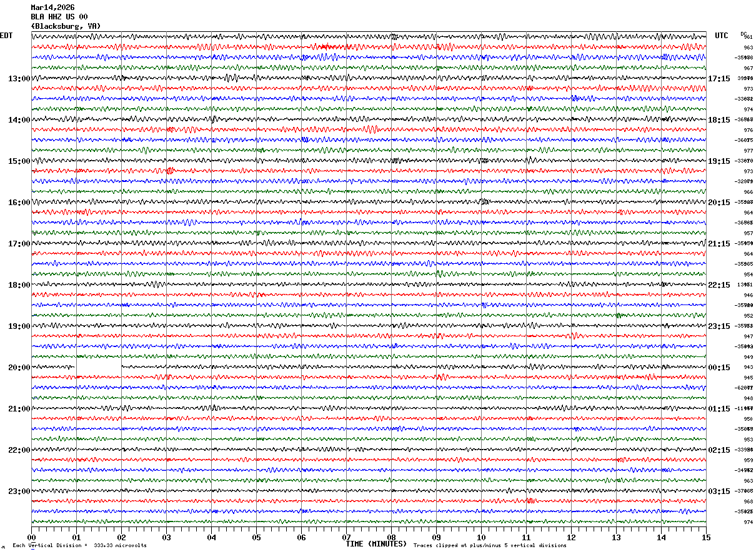Click minute tick label 07 on the time axis
The height and width of the screenshot is (554, 756).
pyautogui.click(x=346, y=537)
